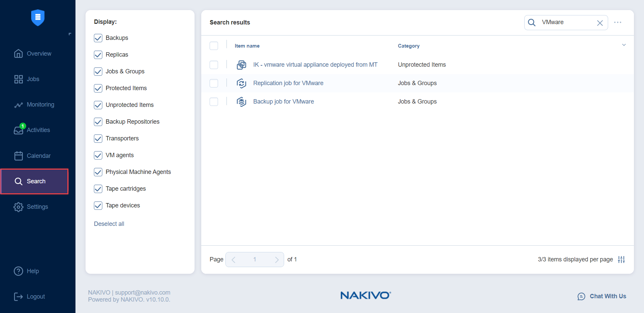Click the Chat With Us link

click(608, 296)
